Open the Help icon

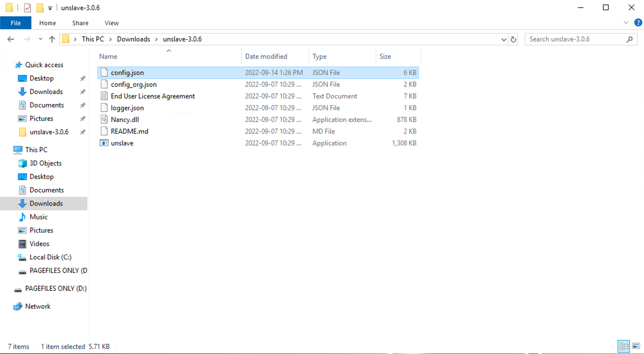(x=638, y=23)
